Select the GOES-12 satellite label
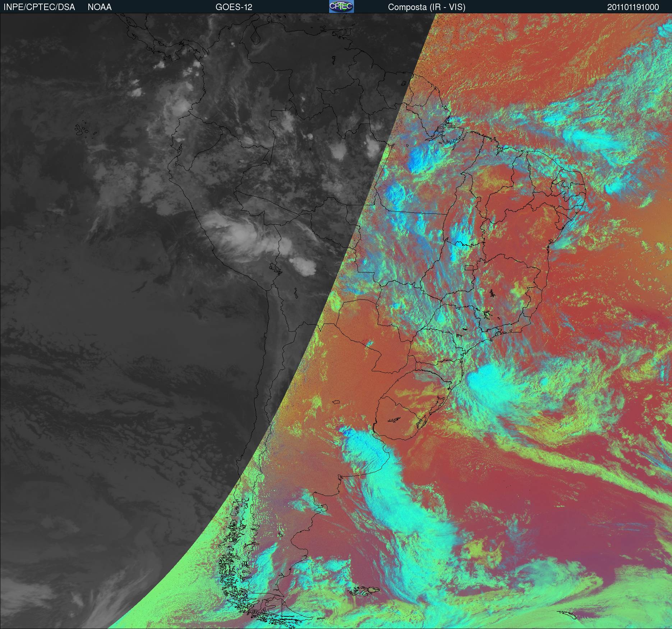This screenshot has width=672, height=629. coord(234,7)
